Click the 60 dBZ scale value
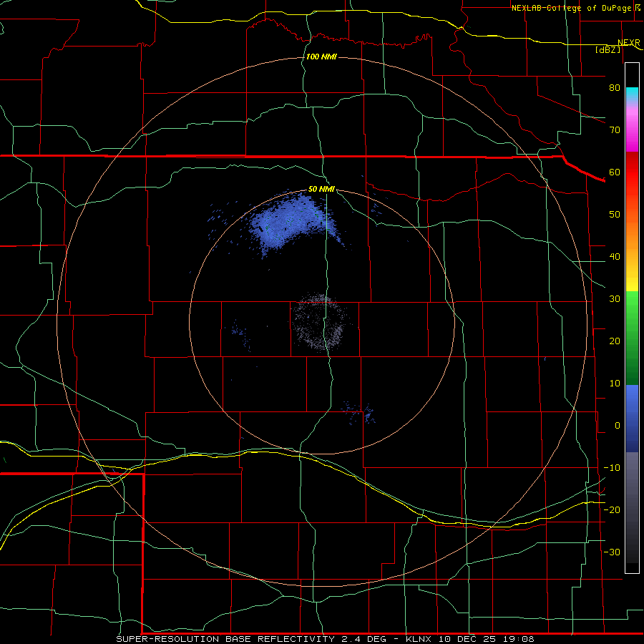 pyautogui.click(x=615, y=172)
